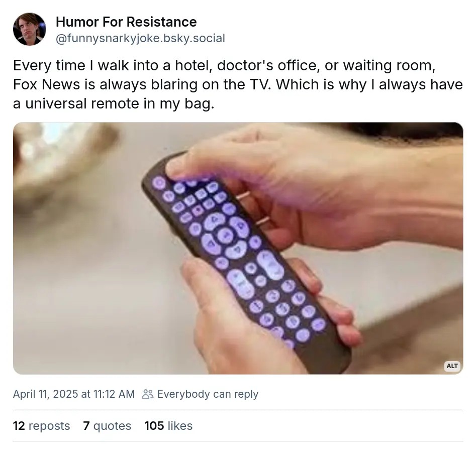This screenshot has height=450, width=476.
Task: View the 12 reposts list
Action: click(x=41, y=426)
